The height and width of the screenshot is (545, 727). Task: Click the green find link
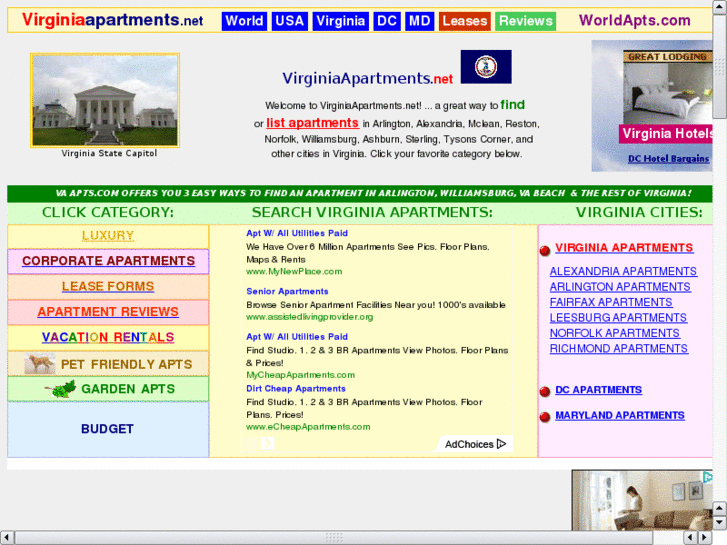pos(512,105)
